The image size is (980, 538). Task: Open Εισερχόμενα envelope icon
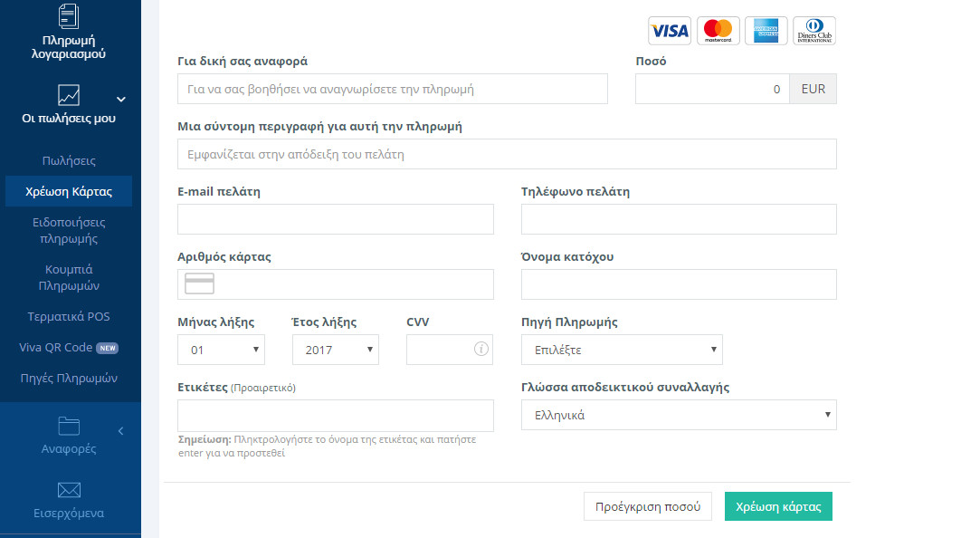click(69, 490)
